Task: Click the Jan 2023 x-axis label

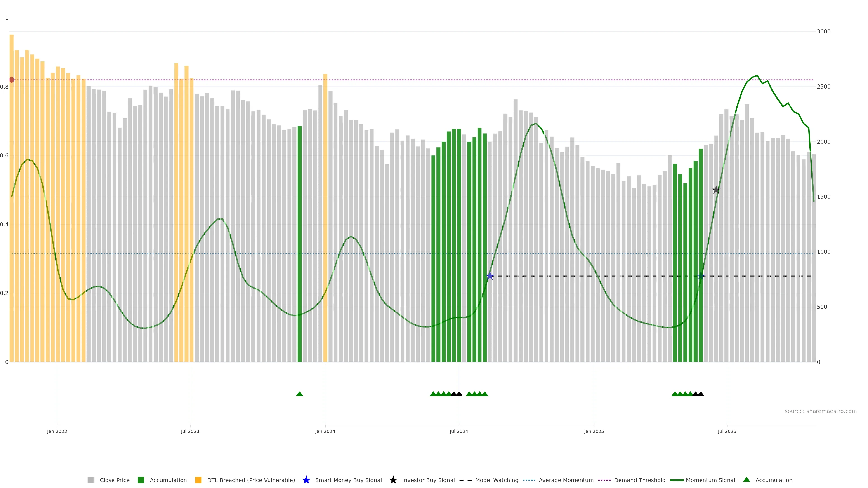Action: point(57,432)
